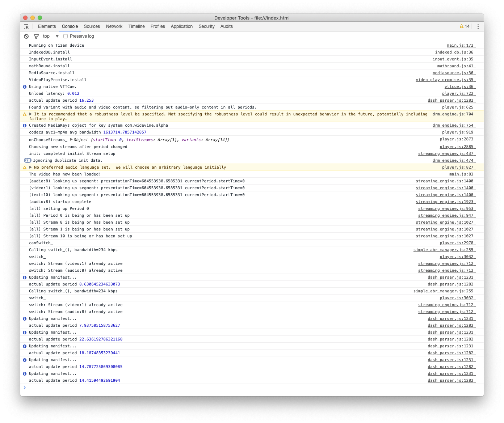
Task: Switch to the Security tab
Action: 207,26
